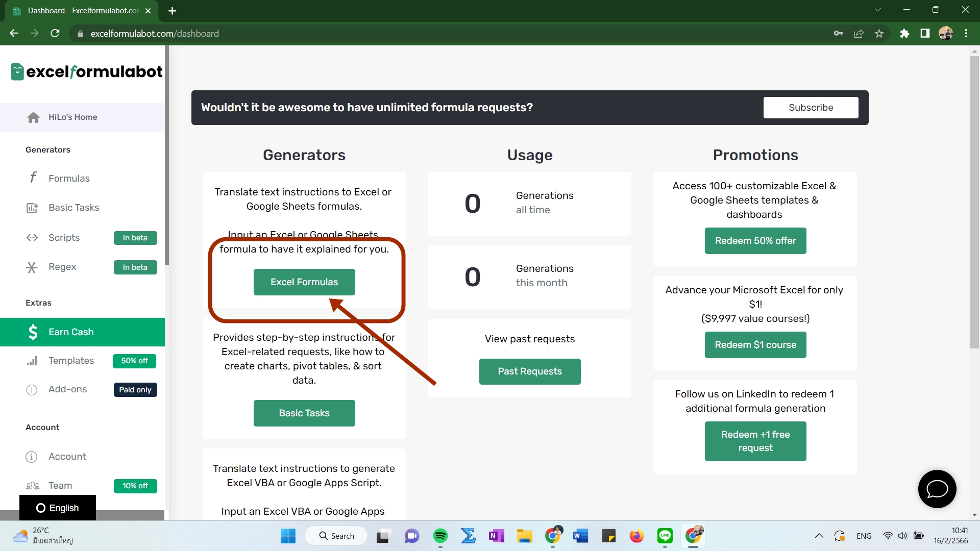
Task: Open Microsoft Word from the taskbar
Action: pyautogui.click(x=580, y=536)
